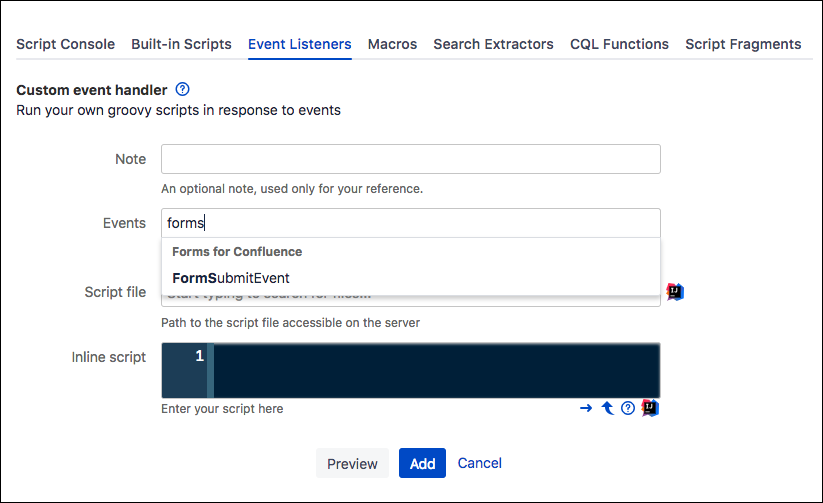Click IntelliJ icon below the inline script editor
The image size is (823, 503).
[650, 408]
